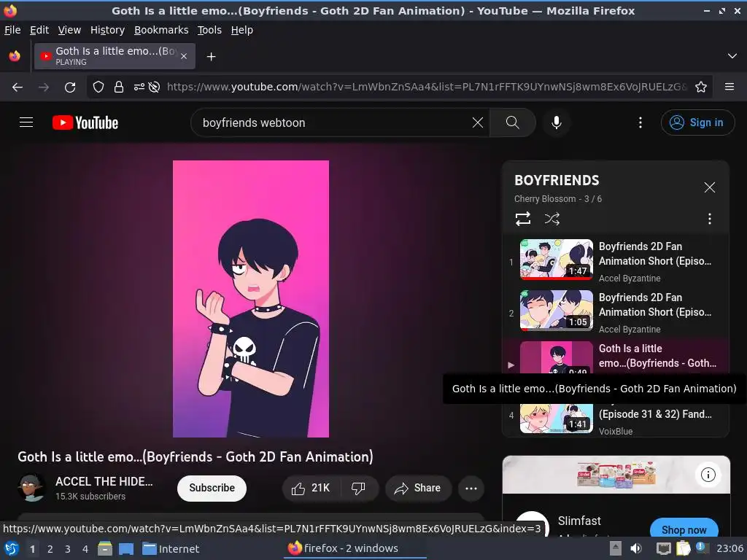The height and width of the screenshot is (560, 747).
Task: Open the BOYFRIENDS playlist options menu
Action: pyautogui.click(x=710, y=219)
